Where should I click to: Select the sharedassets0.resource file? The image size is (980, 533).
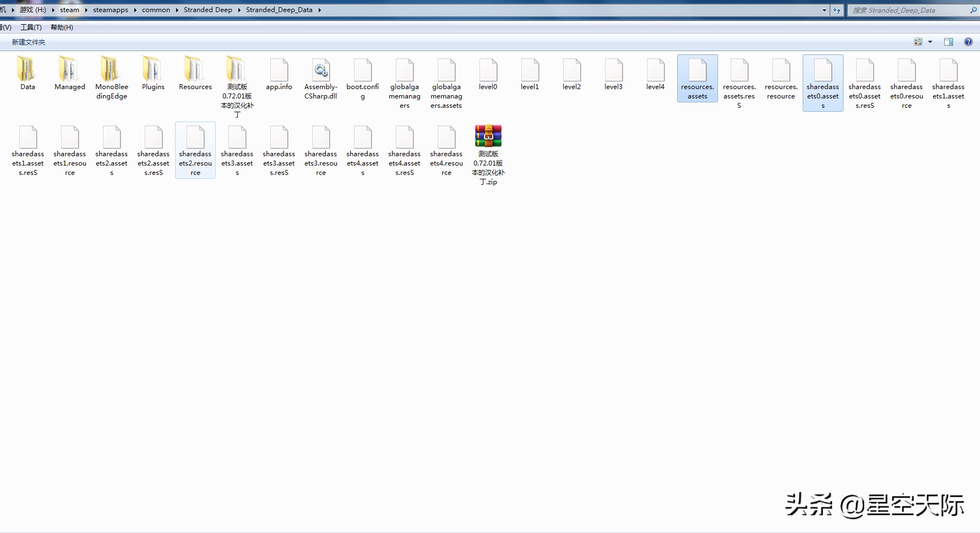(907, 83)
